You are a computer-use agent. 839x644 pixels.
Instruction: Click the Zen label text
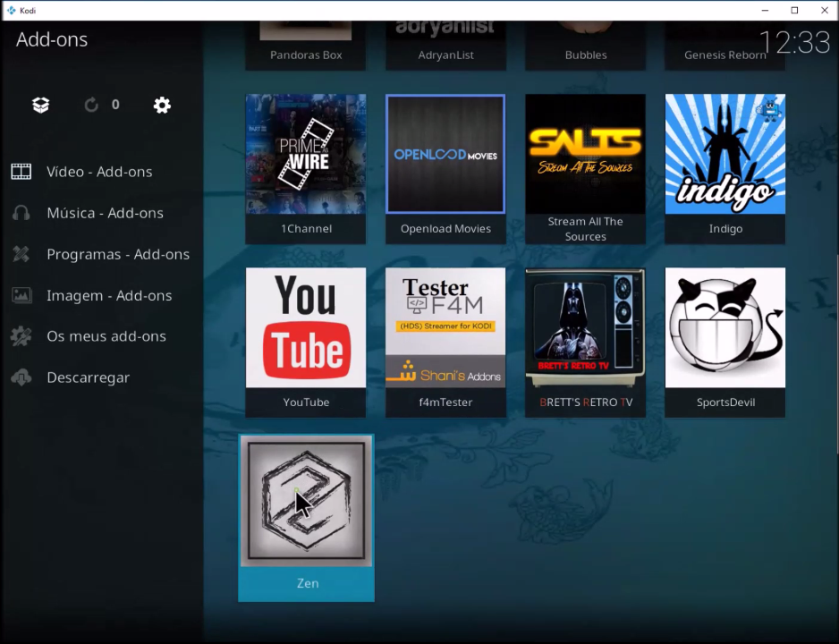point(308,583)
